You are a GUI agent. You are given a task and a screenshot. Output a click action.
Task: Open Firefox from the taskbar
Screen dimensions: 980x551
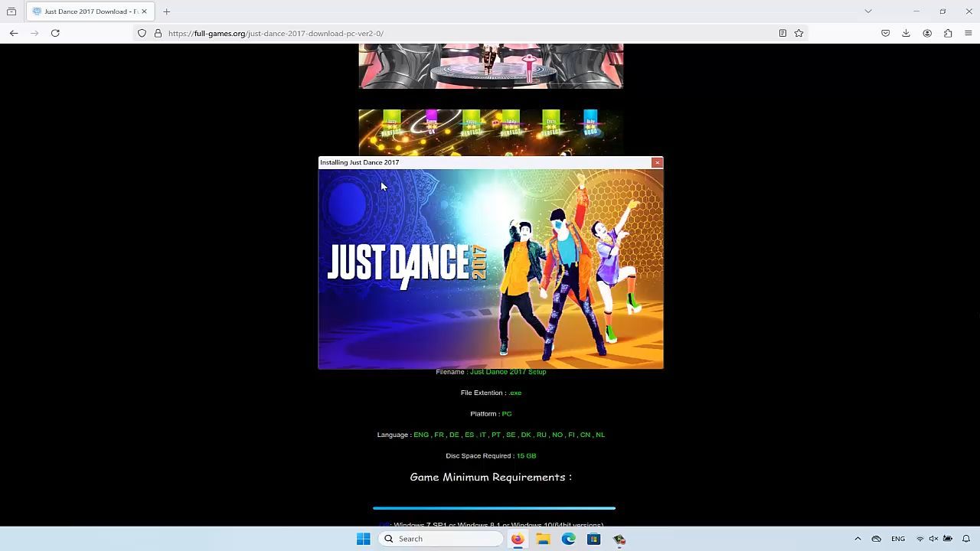518,539
